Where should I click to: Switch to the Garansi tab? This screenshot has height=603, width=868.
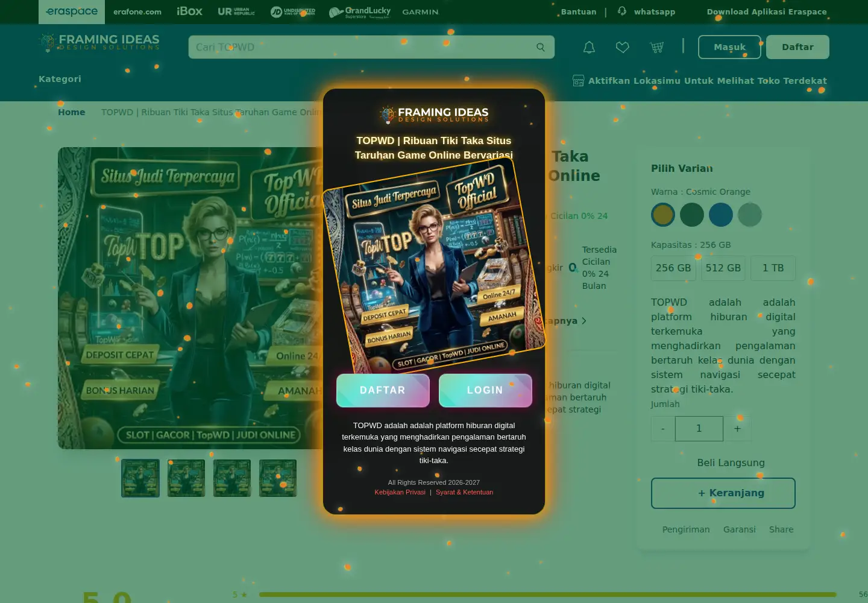[740, 529]
